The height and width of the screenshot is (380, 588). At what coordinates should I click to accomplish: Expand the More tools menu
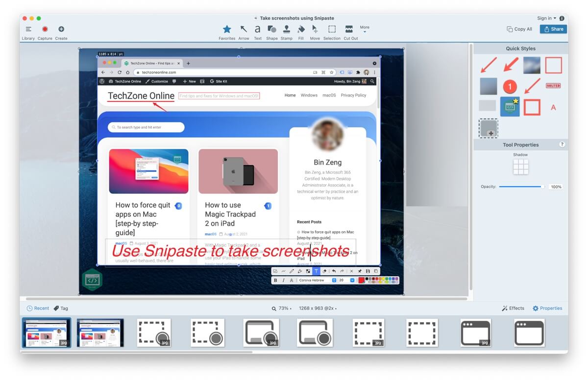click(x=364, y=29)
